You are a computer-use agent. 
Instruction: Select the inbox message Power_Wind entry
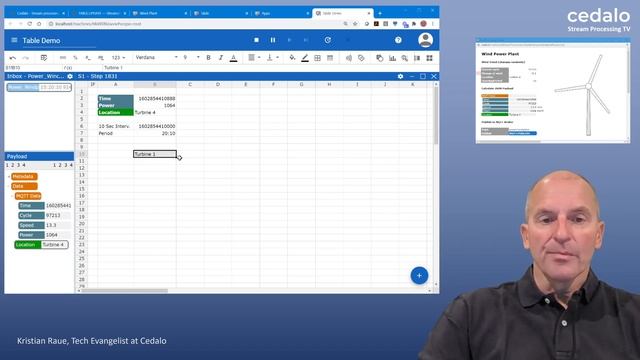[39, 87]
